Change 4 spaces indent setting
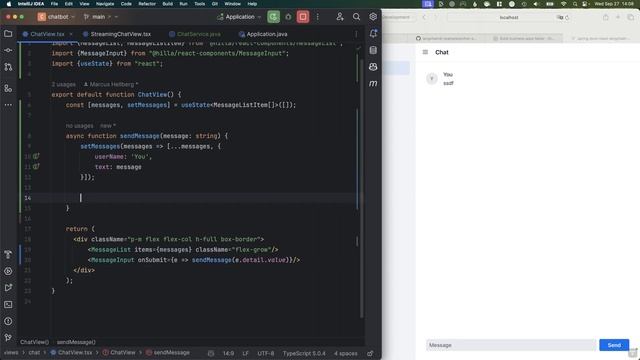This screenshot has width=640, height=360. click(345, 353)
